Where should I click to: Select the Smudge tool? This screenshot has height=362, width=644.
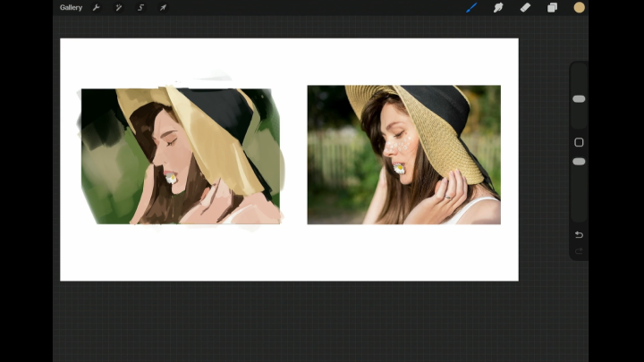point(498,7)
